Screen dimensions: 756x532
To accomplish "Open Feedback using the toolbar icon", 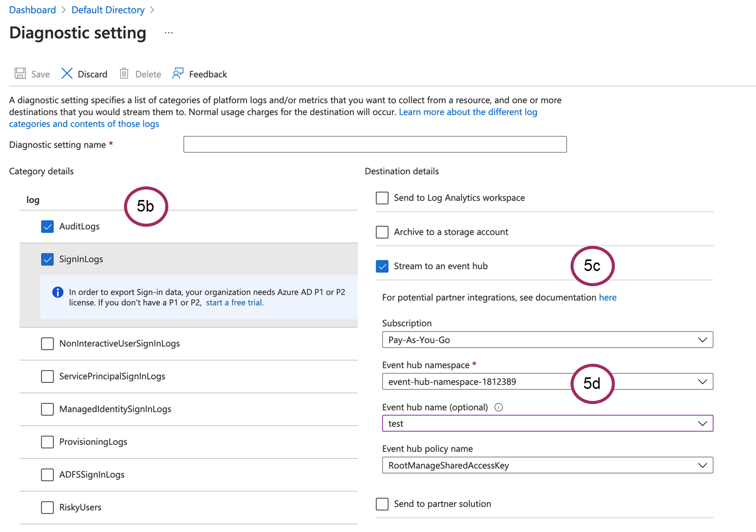I will click(x=177, y=73).
